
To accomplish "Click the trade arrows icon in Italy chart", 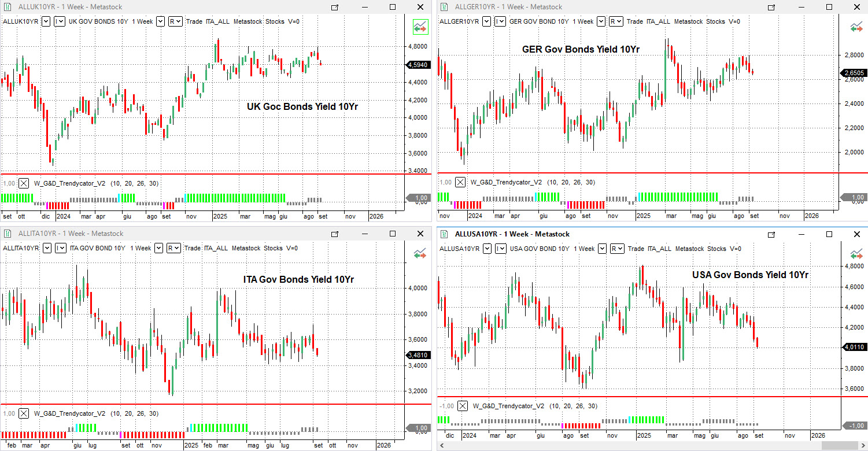I will pos(420,253).
